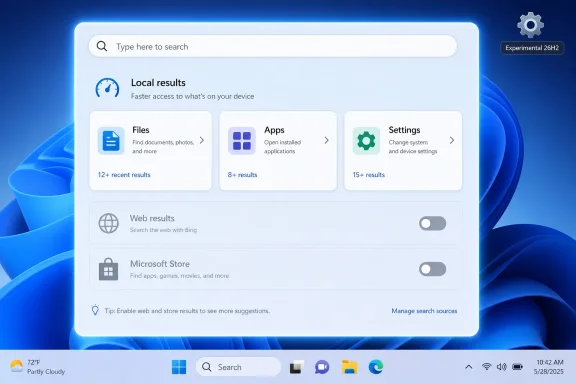
Task: Expand the Apps card chevron
Action: coord(327,140)
